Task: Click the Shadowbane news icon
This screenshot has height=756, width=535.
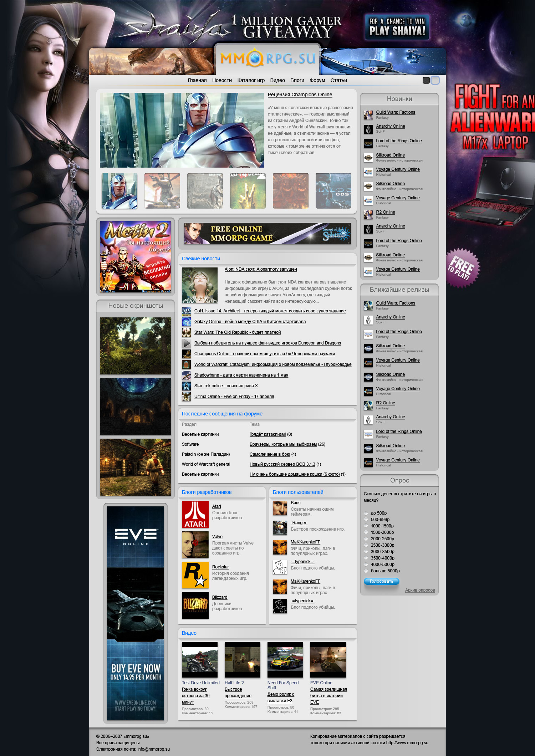Action: [x=186, y=376]
